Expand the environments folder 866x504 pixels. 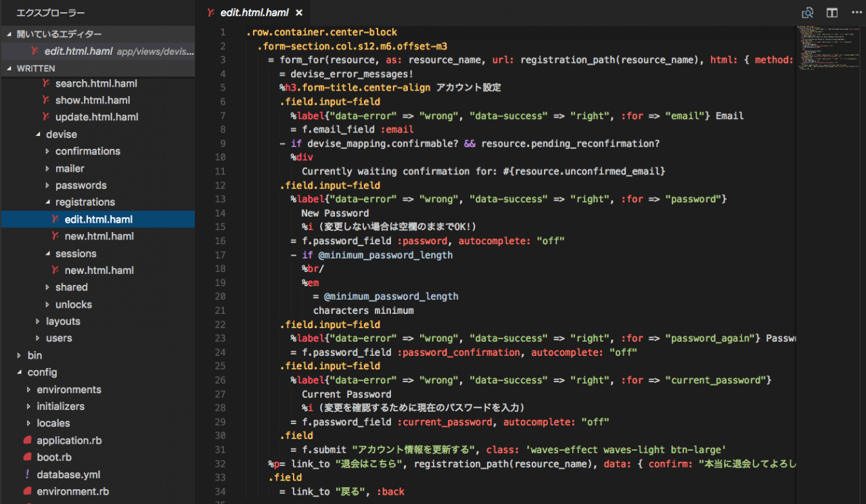click(29, 390)
